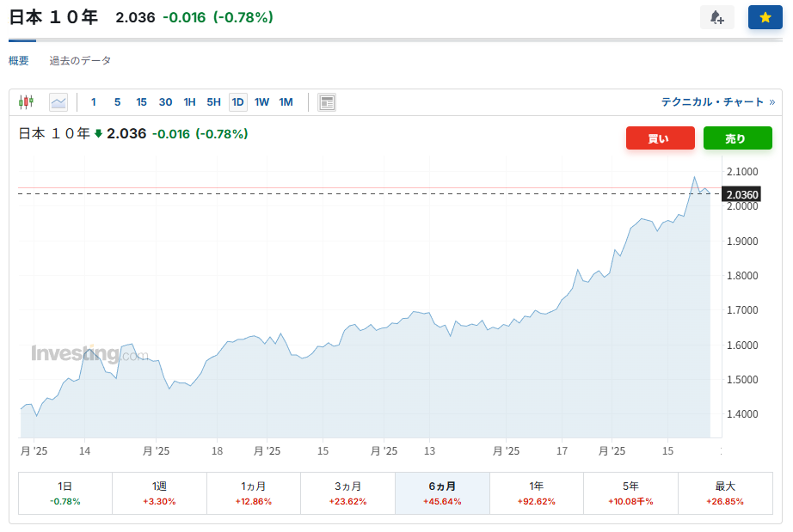The height and width of the screenshot is (532, 793).
Task: Select the candlestick chart type icon
Action: point(26,102)
